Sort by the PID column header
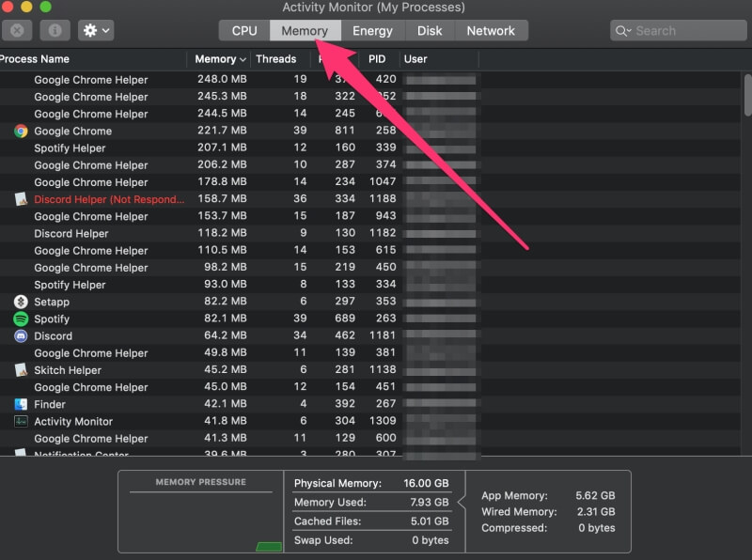The image size is (752, 560). coord(377,59)
